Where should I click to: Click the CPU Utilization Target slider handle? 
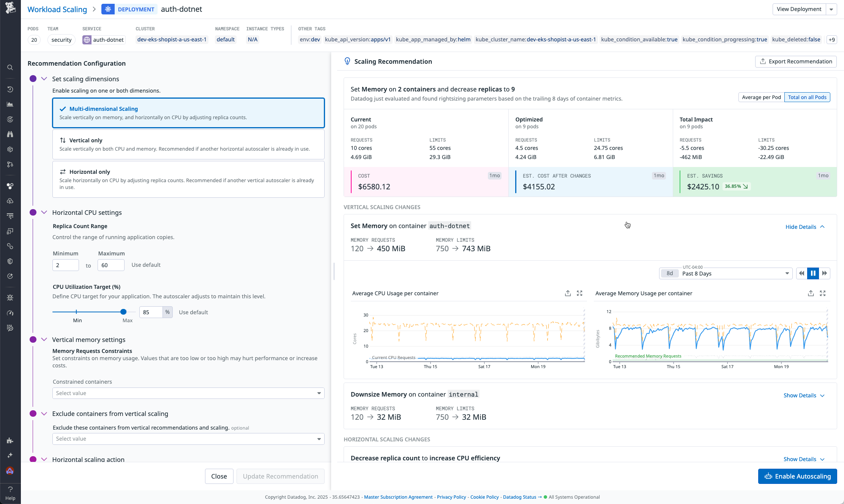point(123,312)
